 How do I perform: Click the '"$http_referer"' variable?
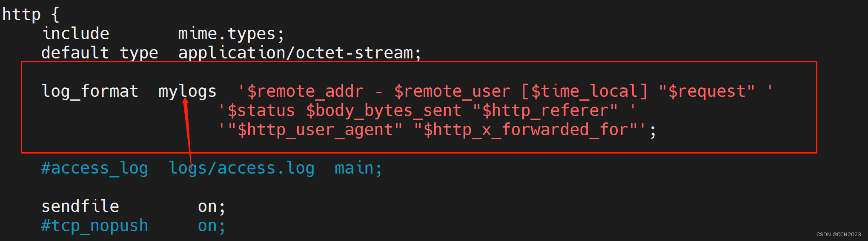click(545, 110)
